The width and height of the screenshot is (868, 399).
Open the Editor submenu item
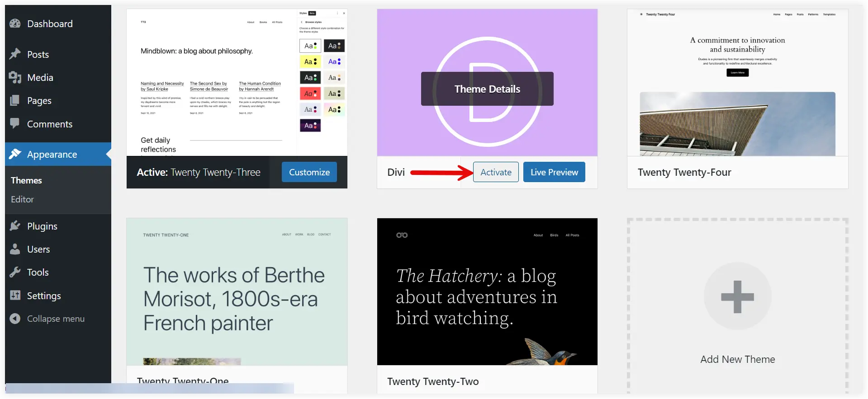click(x=22, y=199)
